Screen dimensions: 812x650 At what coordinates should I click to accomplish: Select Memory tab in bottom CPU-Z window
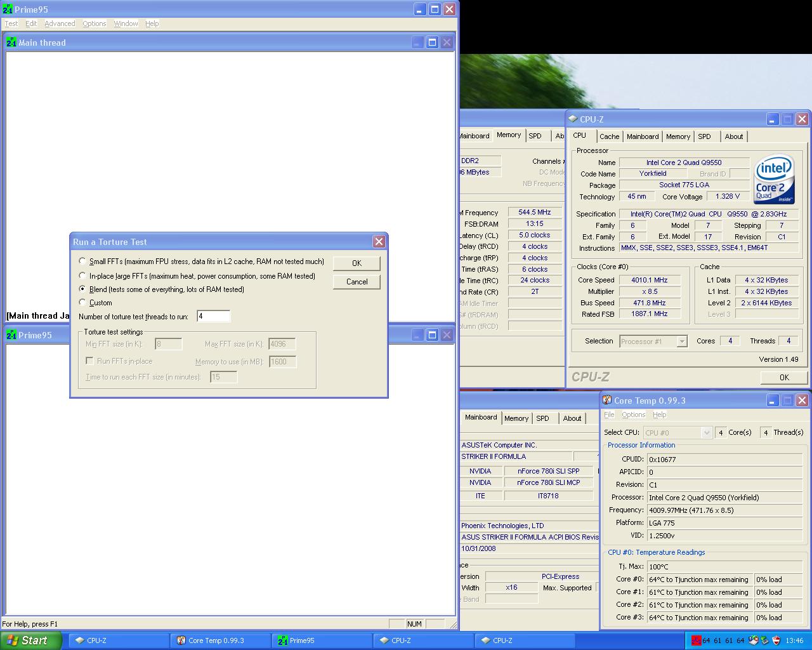pyautogui.click(x=516, y=418)
